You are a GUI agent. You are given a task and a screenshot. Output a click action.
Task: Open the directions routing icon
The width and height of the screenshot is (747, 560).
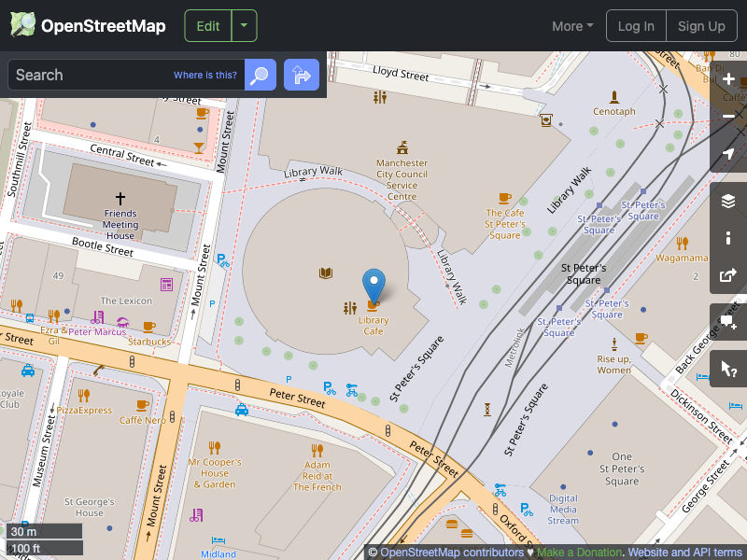coord(301,75)
